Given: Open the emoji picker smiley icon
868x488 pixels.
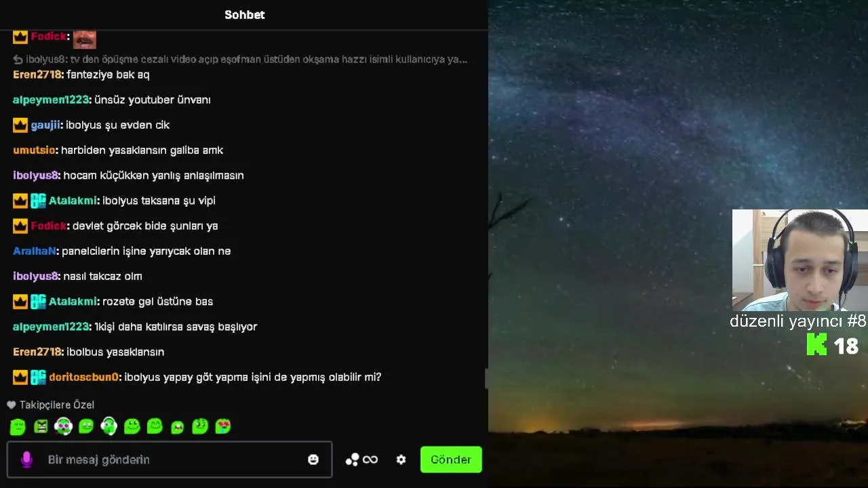Looking at the screenshot, I should pyautogui.click(x=313, y=460).
